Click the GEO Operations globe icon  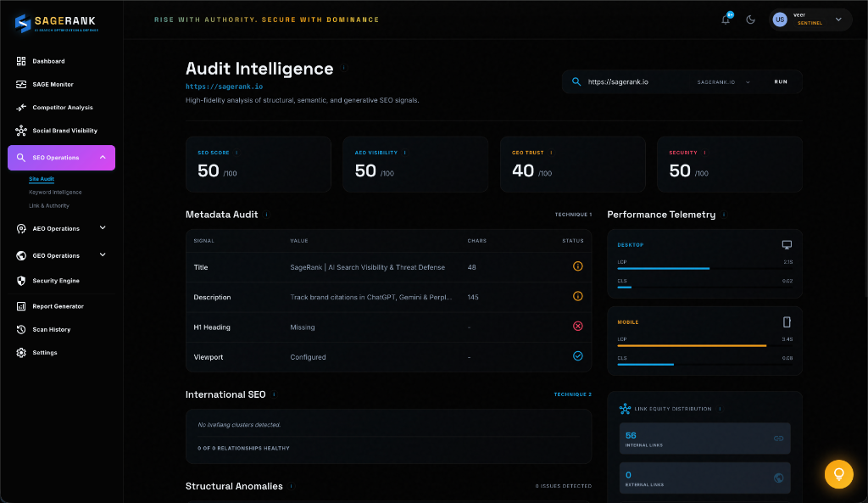pyautogui.click(x=21, y=255)
